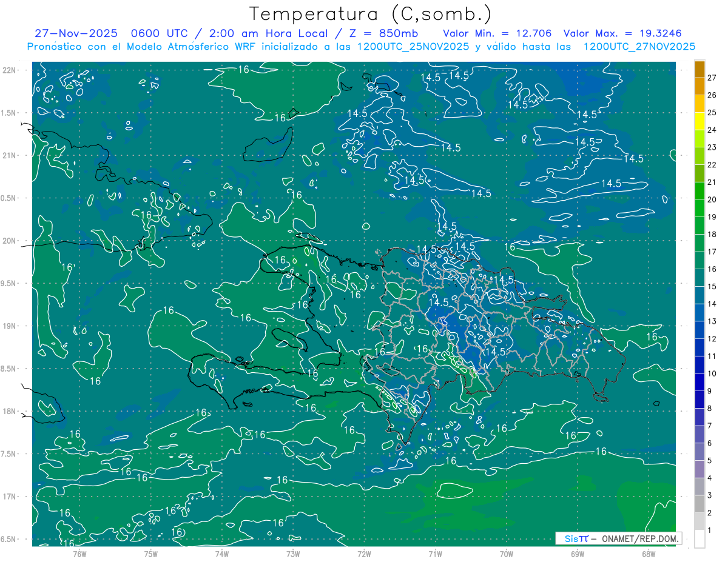
Task: Click the 20N latitude axis label
Action: click(x=8, y=241)
